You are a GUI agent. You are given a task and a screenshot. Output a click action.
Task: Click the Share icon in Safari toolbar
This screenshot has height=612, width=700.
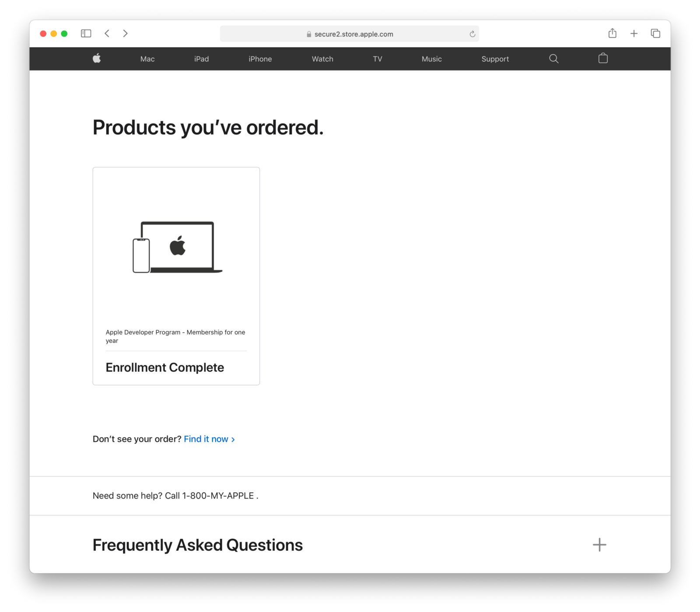(x=612, y=33)
